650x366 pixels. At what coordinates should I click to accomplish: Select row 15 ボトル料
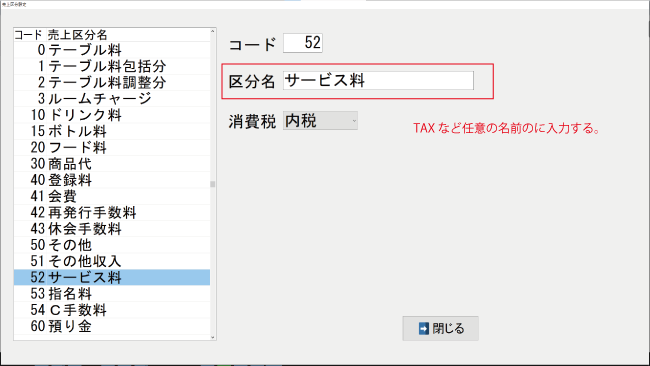[x=112, y=131]
